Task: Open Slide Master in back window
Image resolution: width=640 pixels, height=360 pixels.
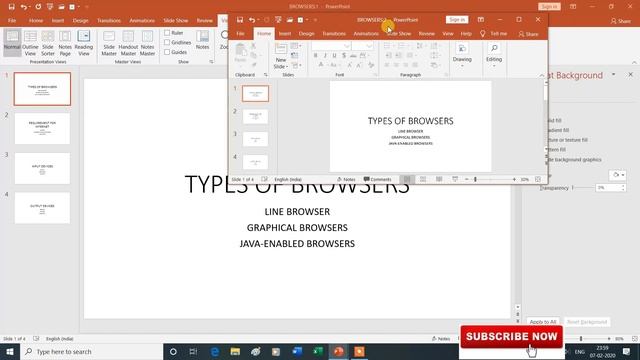Action: [109, 43]
